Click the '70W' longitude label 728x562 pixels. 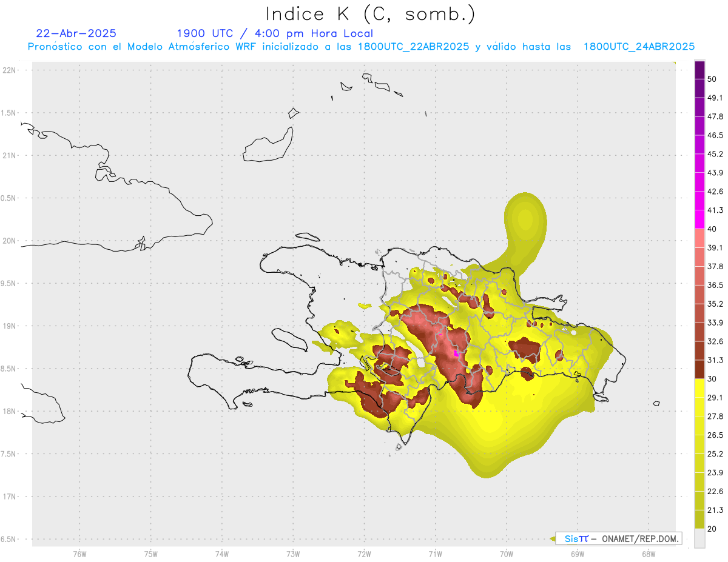pyautogui.click(x=507, y=554)
